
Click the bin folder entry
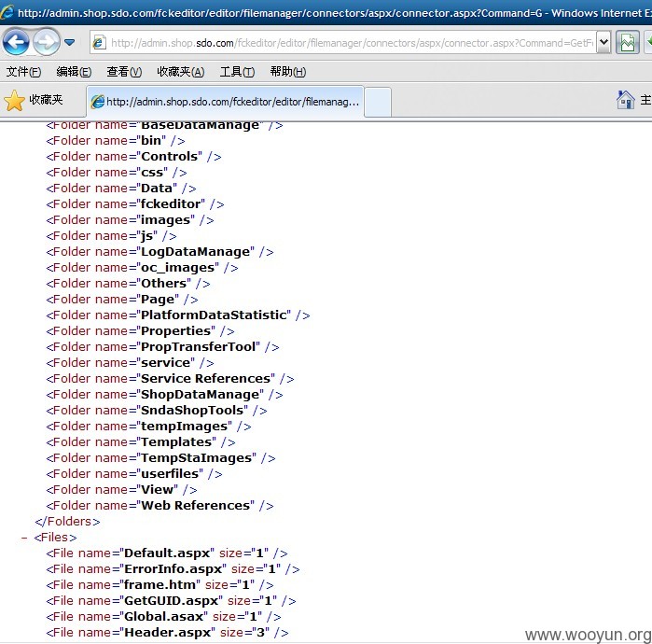tap(116, 141)
